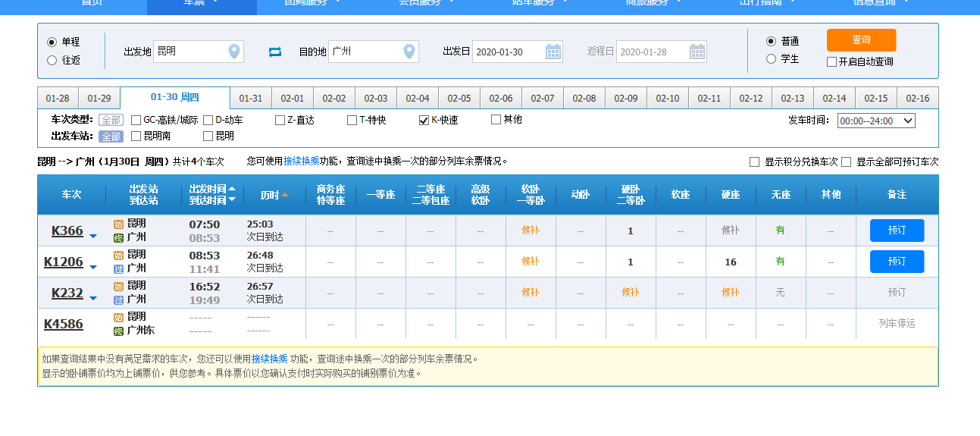Click K366 无座 有 cell
Viewport: 980px width, 436px height.
pos(781,231)
